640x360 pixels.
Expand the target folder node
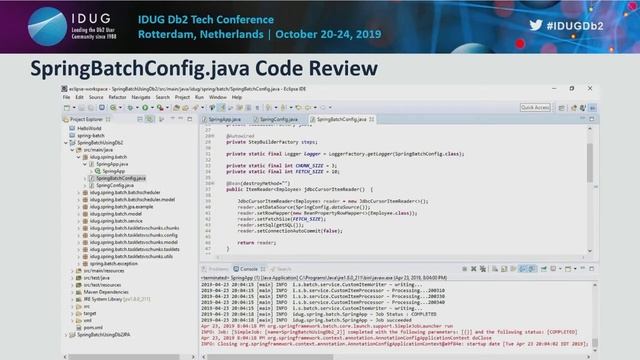point(73,313)
